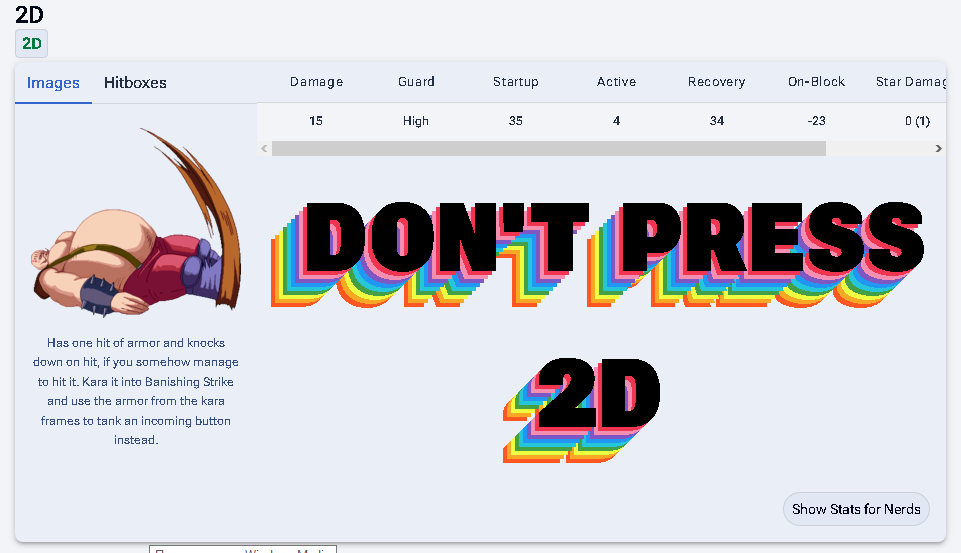This screenshot has height=553, width=961.
Task: Click the Startup column header
Action: (x=515, y=82)
